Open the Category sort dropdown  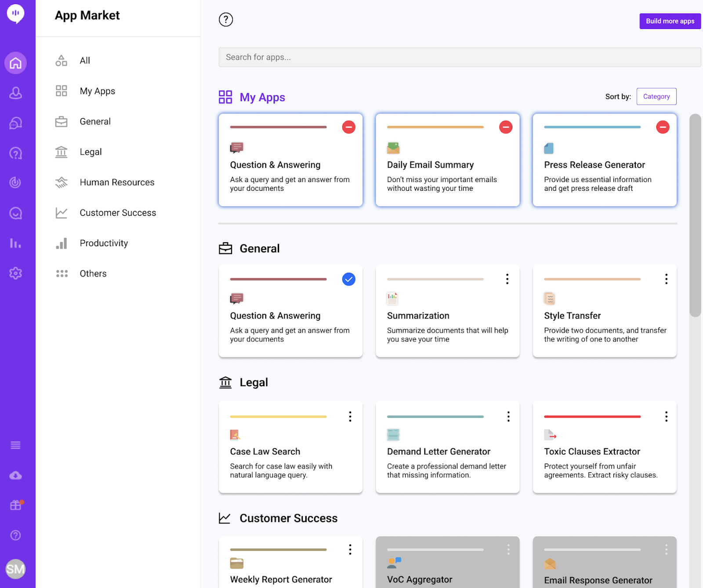(656, 96)
